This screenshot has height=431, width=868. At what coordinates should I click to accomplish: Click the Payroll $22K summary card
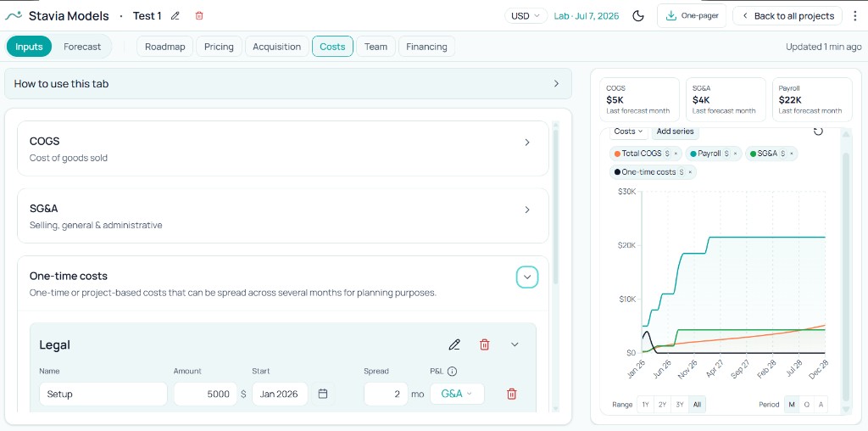click(x=812, y=99)
